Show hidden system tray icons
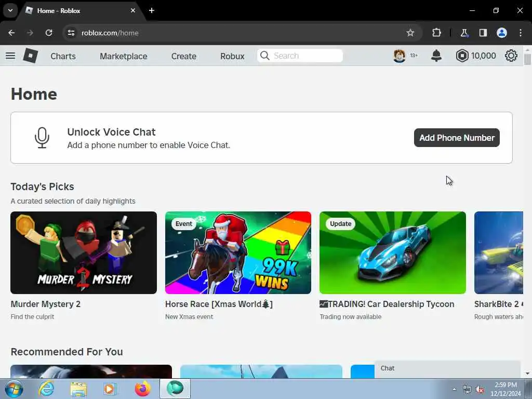Image resolution: width=532 pixels, height=399 pixels. click(454, 390)
